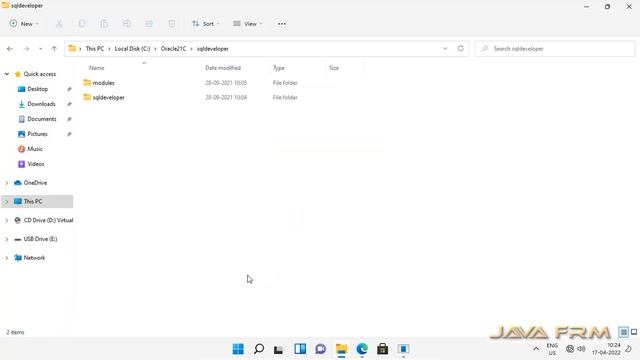The height and width of the screenshot is (360, 640).
Task: Click the Paste clipboard icon
Action: point(104,24)
